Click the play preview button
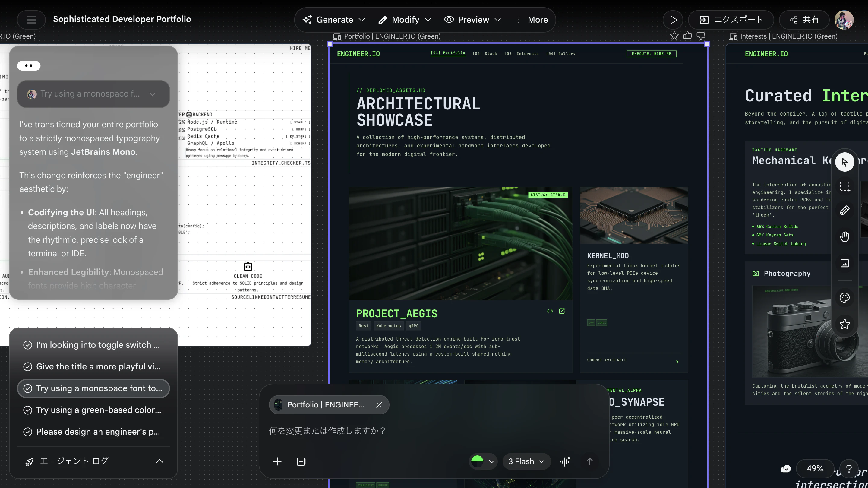Screen dimensions: 868x488 tap(673, 20)
